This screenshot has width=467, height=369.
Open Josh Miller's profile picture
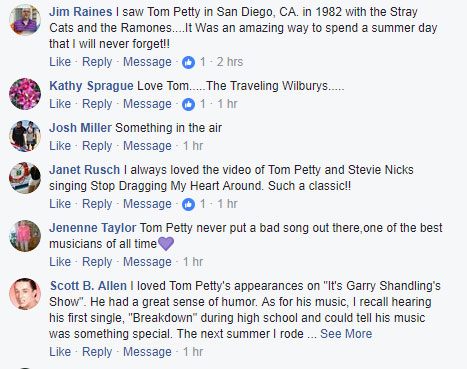(25, 136)
